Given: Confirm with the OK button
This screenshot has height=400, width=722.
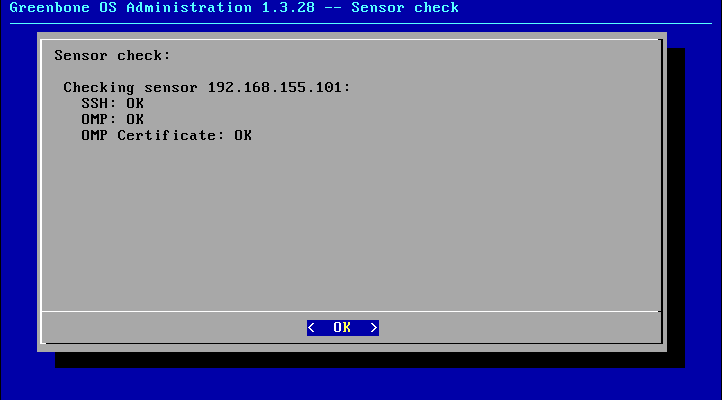Looking at the screenshot, I should tap(343, 328).
